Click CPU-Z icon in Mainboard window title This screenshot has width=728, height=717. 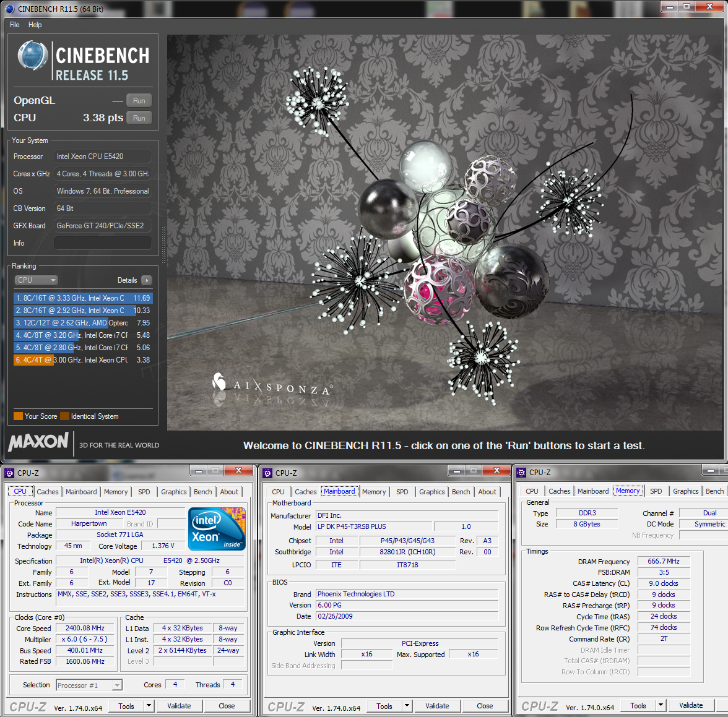click(x=267, y=473)
